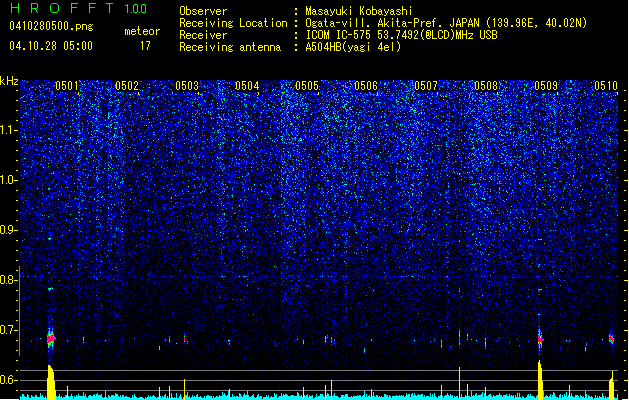Screen dimensions: 629x400
Task: Select observer name Masayuki Kobayashi
Action: [x=359, y=11]
